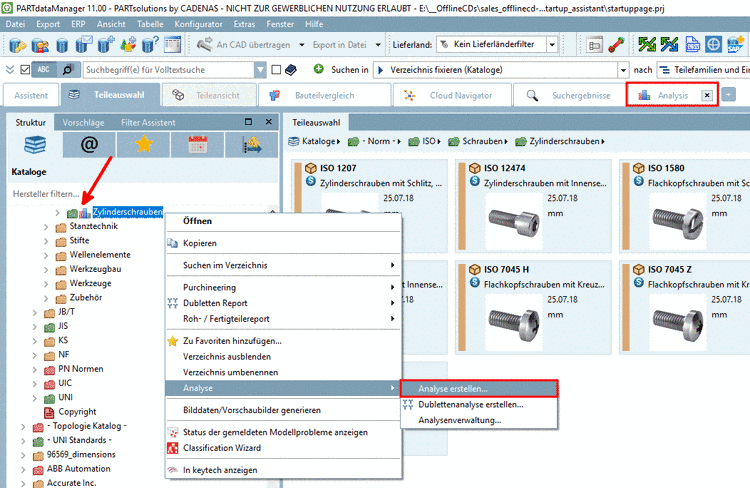The image size is (750, 488).
Task: Open Suchen im Verzeichnis submenu
Action: (x=283, y=265)
